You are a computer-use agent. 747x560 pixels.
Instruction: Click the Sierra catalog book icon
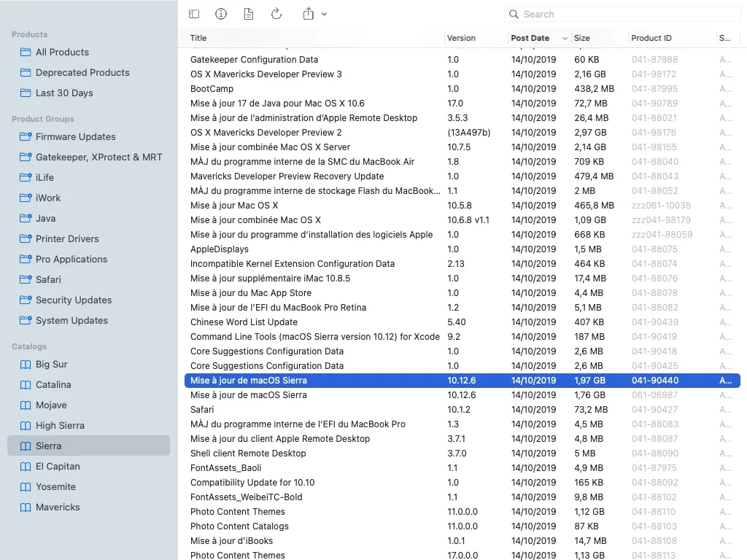[x=26, y=446]
